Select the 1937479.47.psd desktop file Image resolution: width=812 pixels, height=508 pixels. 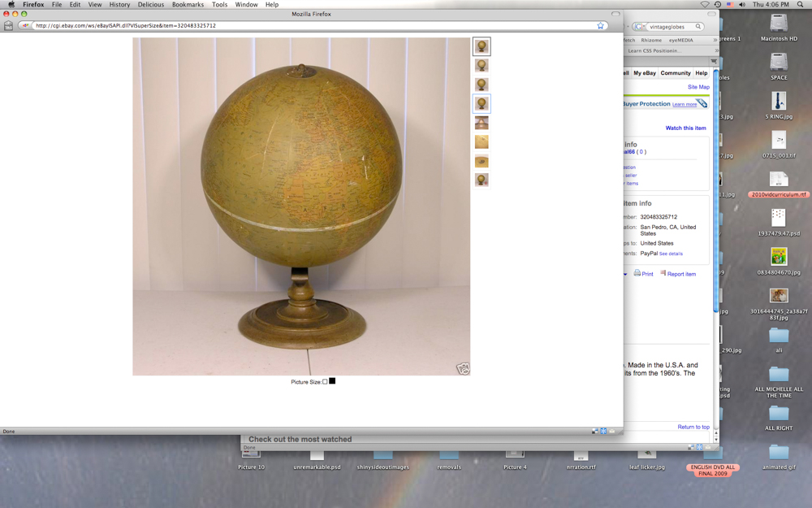tap(779, 218)
